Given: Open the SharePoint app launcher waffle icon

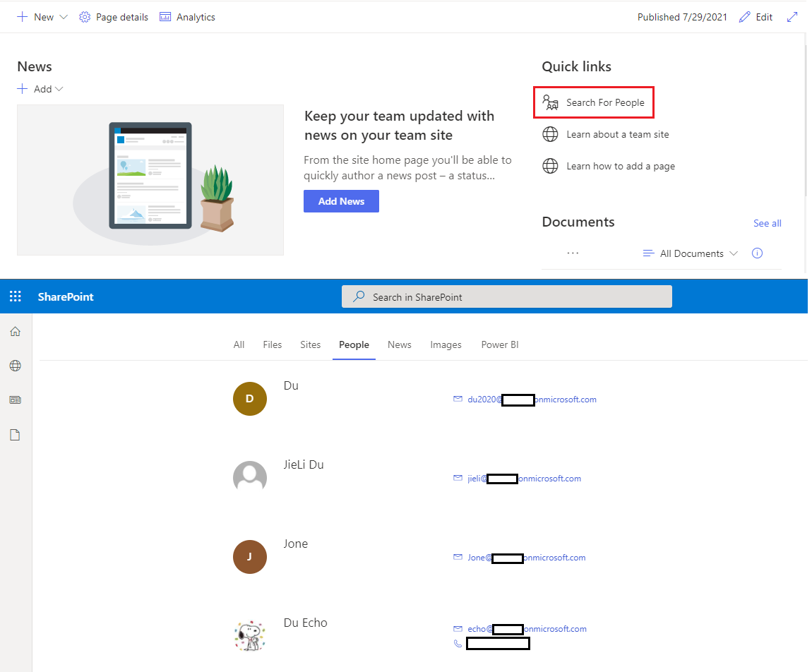Looking at the screenshot, I should point(15,296).
